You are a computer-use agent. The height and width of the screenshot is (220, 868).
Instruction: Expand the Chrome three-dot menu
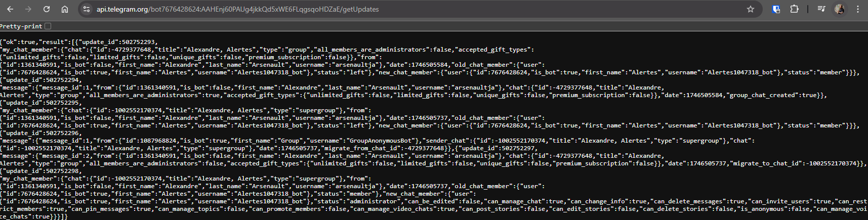858,9
